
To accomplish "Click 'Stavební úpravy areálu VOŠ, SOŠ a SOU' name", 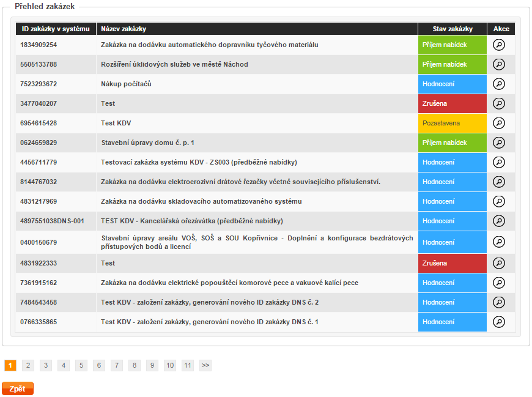I will click(257, 242).
